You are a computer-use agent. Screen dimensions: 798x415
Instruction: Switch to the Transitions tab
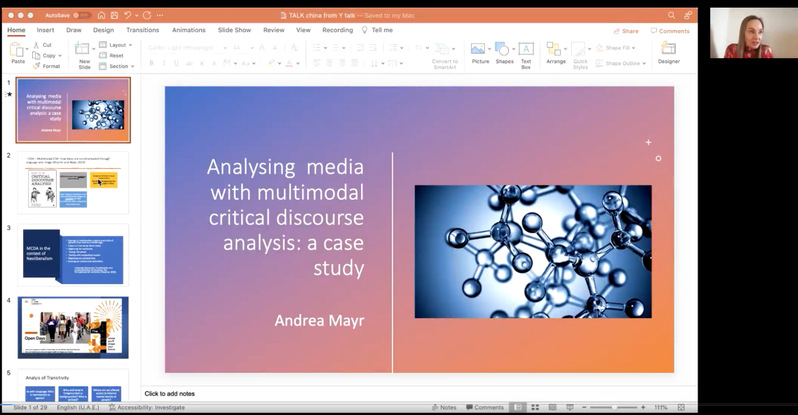tap(142, 30)
